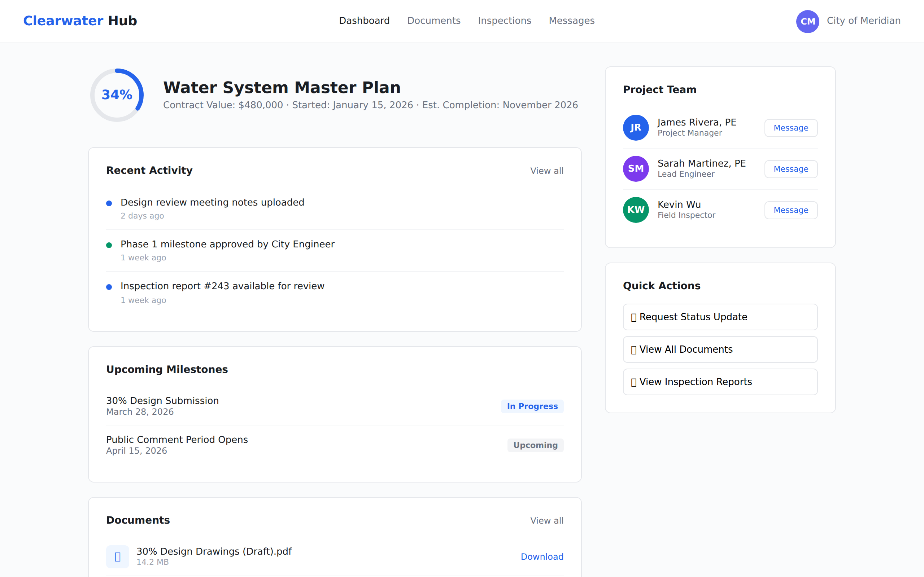Open the Inspections section
This screenshot has height=577, width=924.
504,21
